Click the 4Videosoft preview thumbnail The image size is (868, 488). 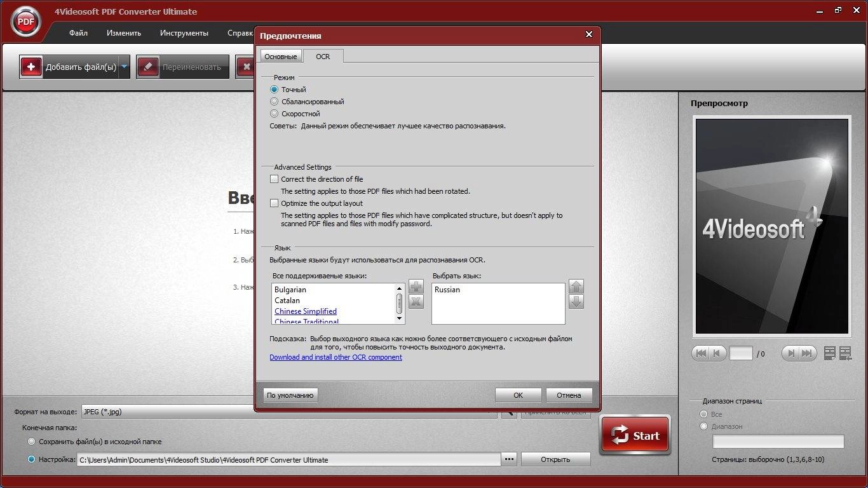pyautogui.click(x=772, y=226)
